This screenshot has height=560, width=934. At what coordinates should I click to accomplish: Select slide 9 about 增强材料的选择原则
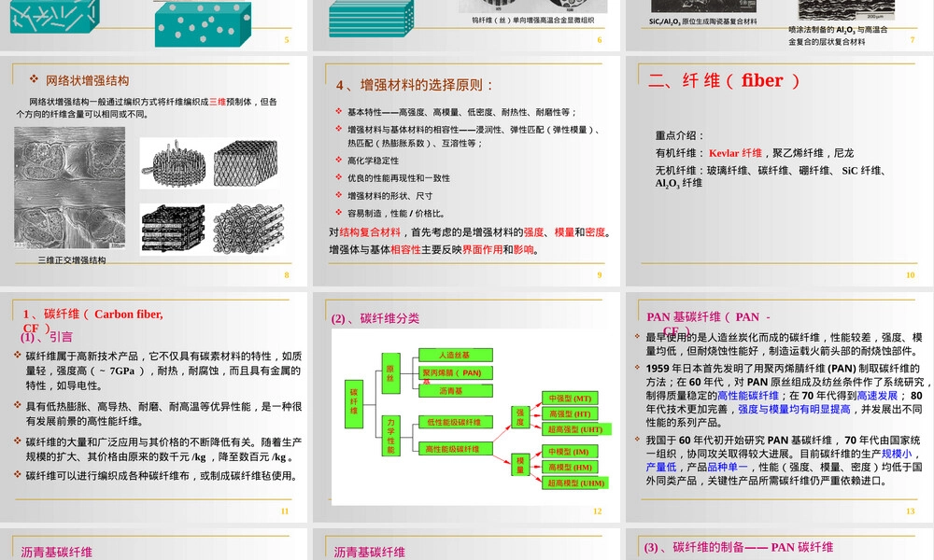(x=466, y=171)
